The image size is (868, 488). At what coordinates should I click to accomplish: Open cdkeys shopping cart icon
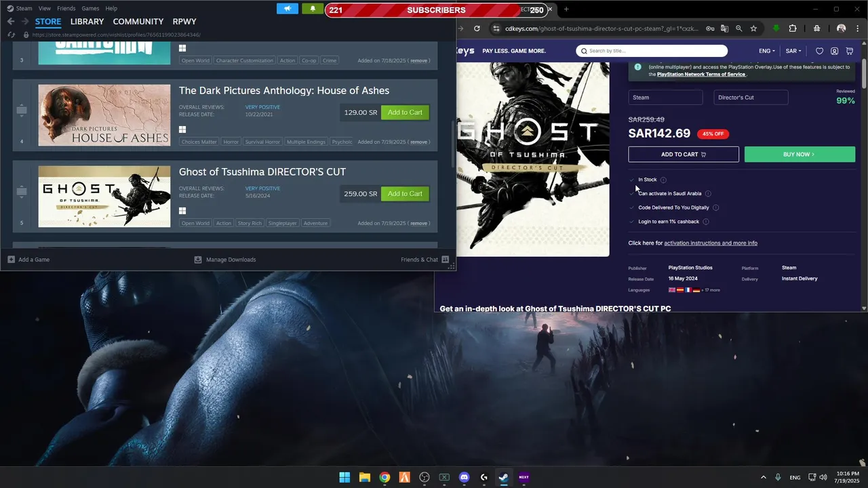(850, 51)
